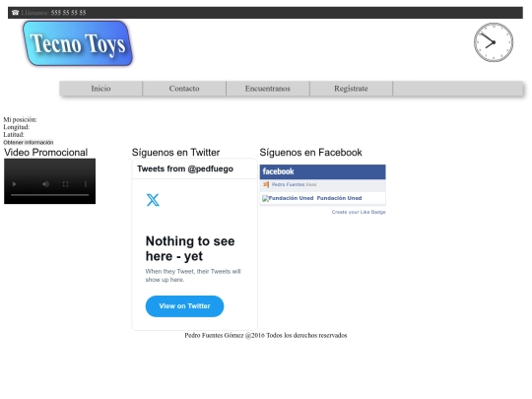Click the Latitud label

(x=14, y=134)
